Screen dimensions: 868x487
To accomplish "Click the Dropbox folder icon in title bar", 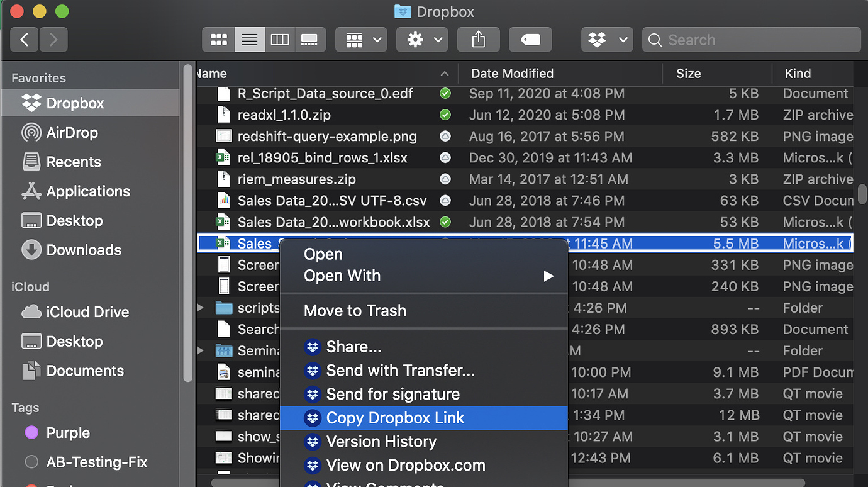I will point(403,11).
